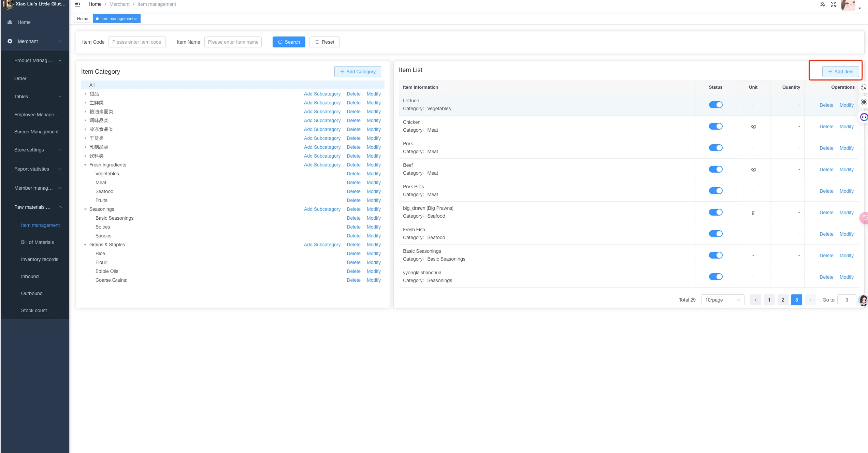Add Subcategory under 调味品类
The width and height of the screenshot is (868, 453).
coord(322,120)
